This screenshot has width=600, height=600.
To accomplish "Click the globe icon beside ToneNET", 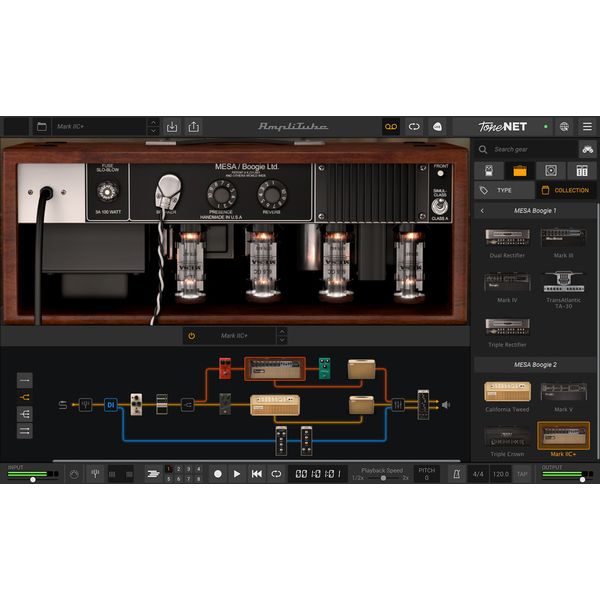I will tap(564, 127).
